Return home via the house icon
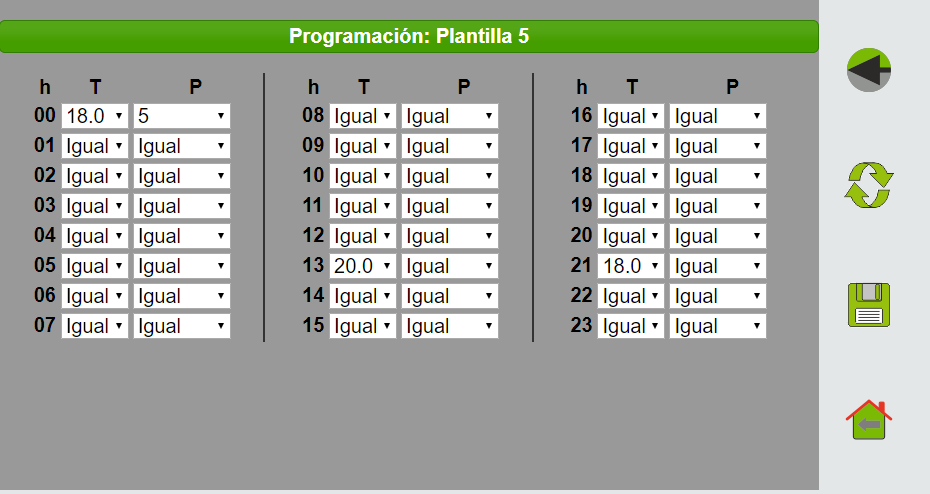 (869, 420)
